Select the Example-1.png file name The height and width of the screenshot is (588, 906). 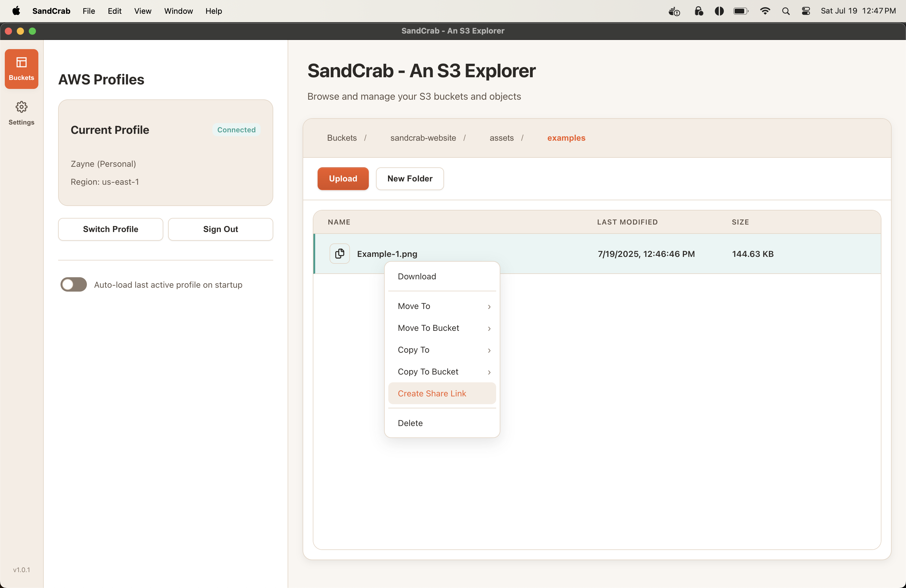coord(387,254)
